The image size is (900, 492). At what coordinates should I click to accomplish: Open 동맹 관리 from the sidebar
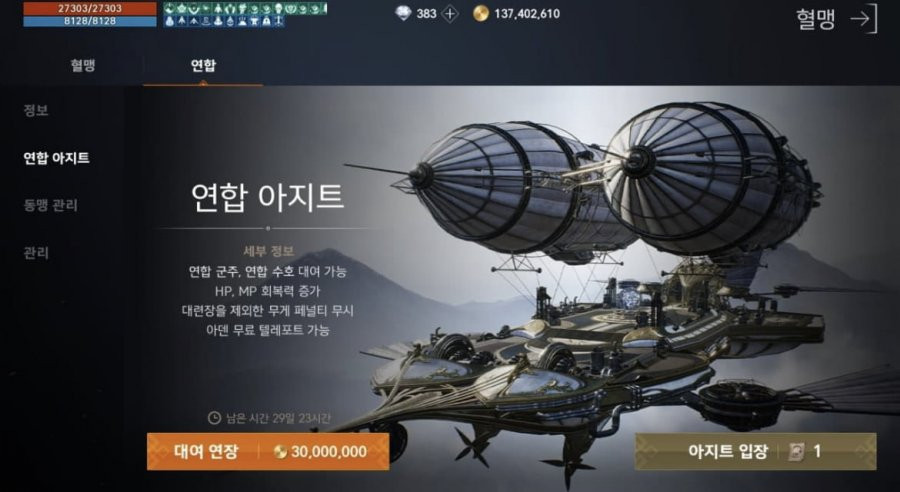[x=51, y=205]
